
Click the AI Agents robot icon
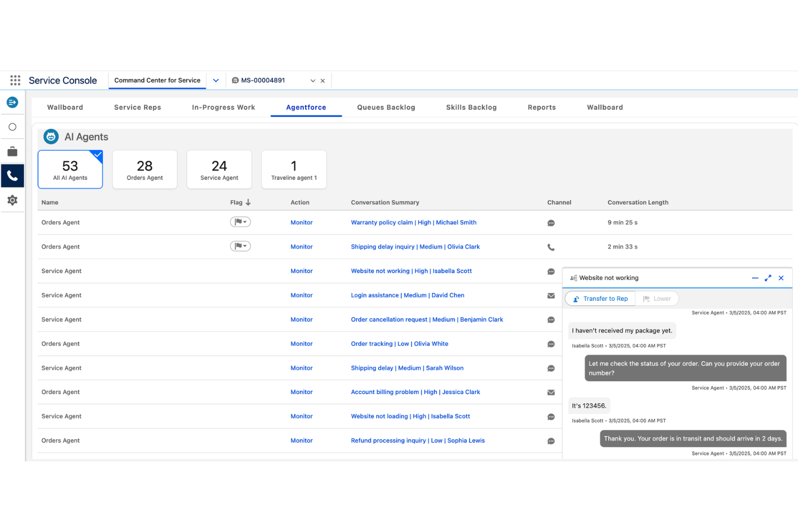pos(51,137)
